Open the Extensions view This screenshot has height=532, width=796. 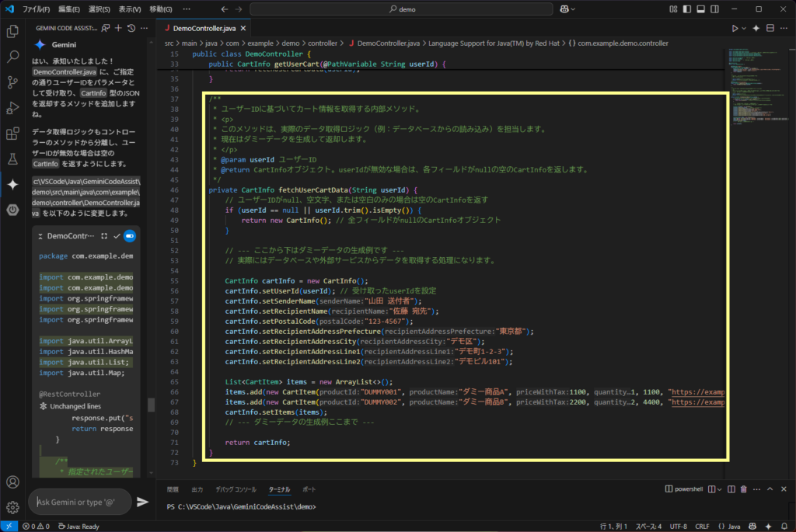click(12, 134)
